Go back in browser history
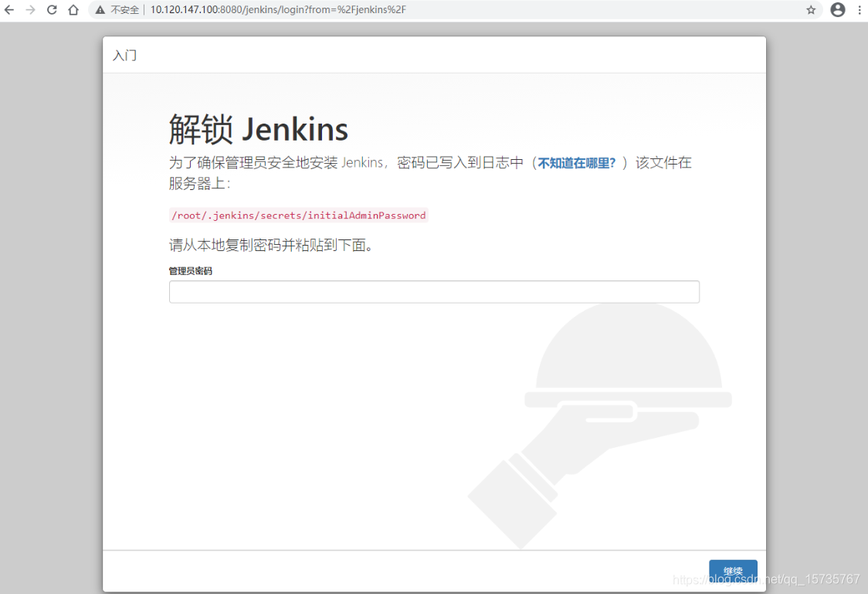Viewport: 868px width, 594px height. click(x=9, y=10)
